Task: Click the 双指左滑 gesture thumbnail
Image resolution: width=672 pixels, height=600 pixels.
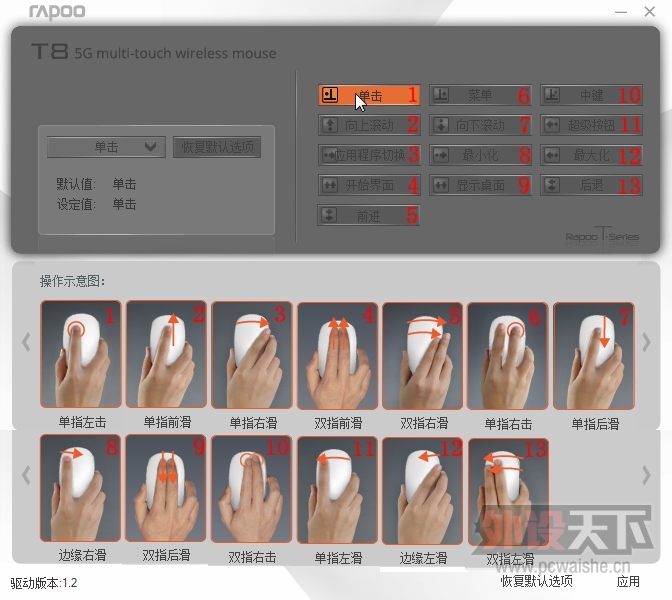Action: 509,492
